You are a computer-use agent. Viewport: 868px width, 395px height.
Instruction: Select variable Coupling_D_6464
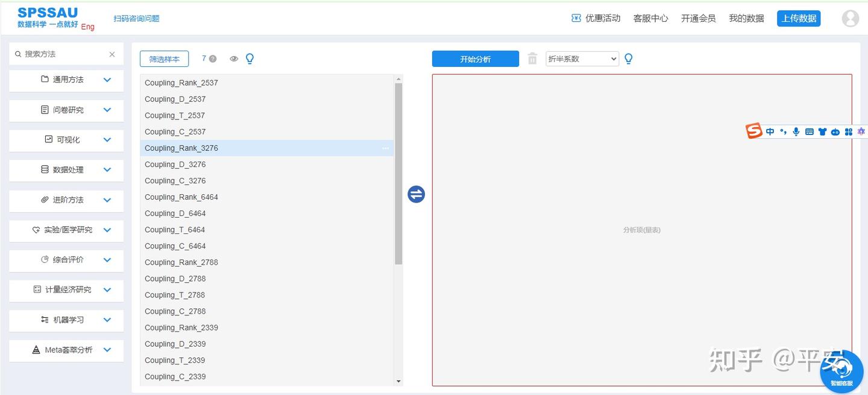tap(266, 213)
